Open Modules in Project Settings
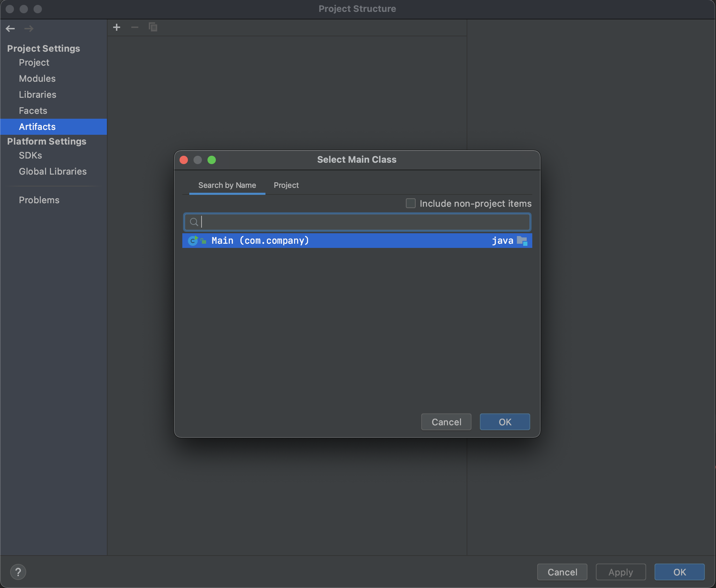716x588 pixels. coord(37,79)
